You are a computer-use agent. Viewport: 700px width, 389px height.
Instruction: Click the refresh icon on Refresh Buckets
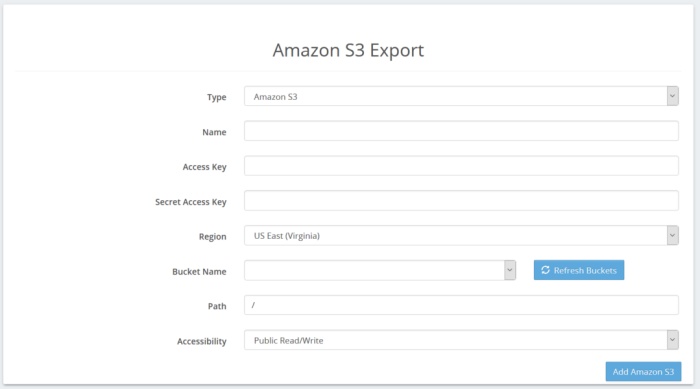pyautogui.click(x=545, y=270)
